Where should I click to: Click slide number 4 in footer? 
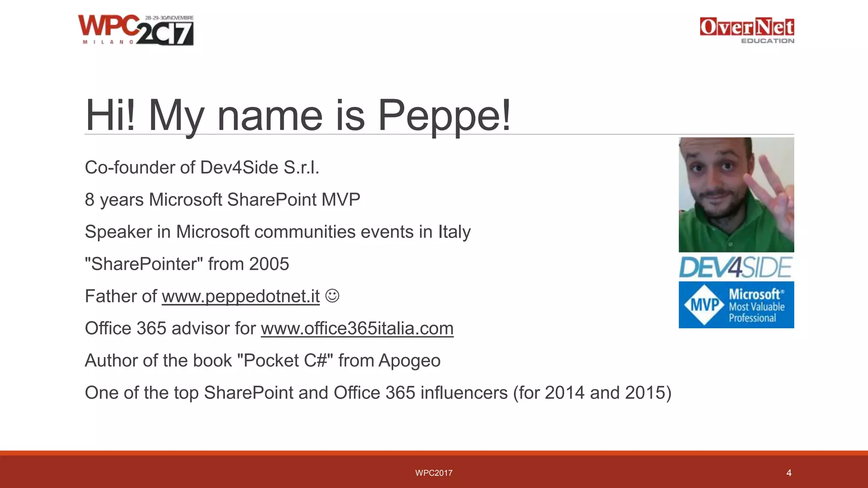click(x=789, y=473)
